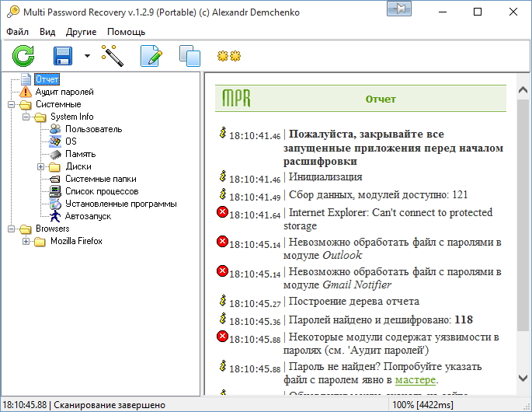The width and height of the screenshot is (532, 412).
Task: Click the report scrollbar down arrow
Action: coord(523,378)
